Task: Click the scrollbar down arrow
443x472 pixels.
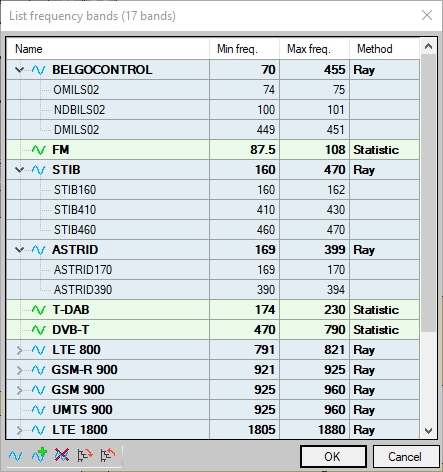Action: 429,431
